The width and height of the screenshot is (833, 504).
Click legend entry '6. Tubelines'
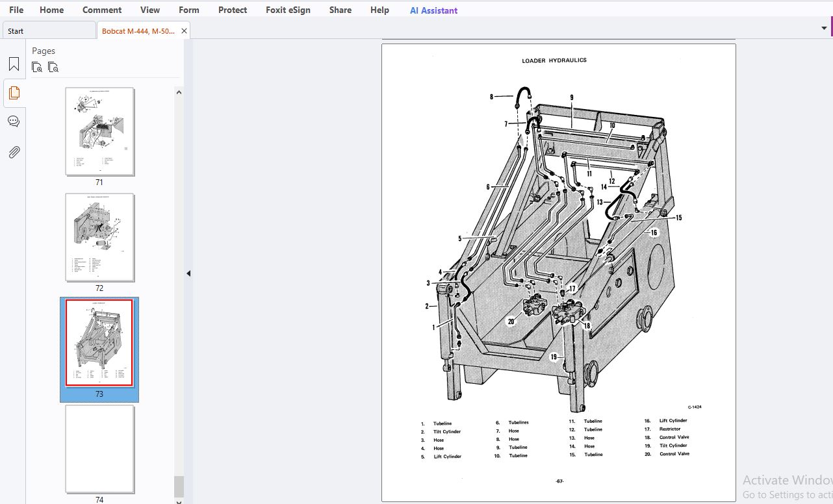pyautogui.click(x=512, y=422)
